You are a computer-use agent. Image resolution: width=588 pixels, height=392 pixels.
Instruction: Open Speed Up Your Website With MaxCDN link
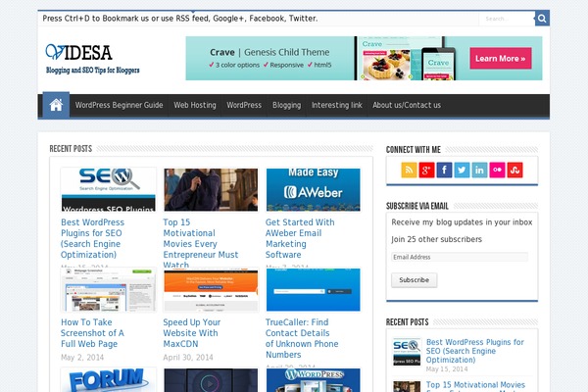[192, 333]
